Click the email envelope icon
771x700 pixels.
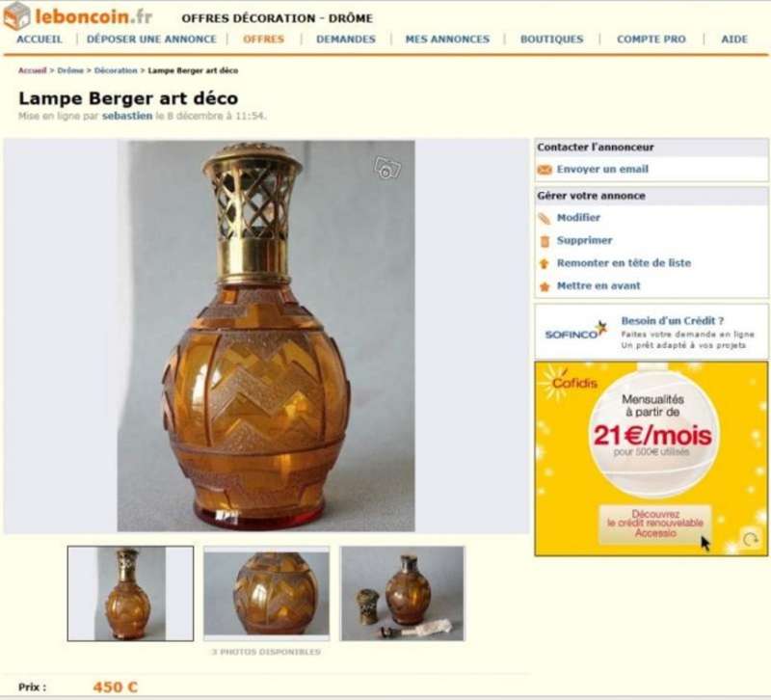[x=545, y=170]
